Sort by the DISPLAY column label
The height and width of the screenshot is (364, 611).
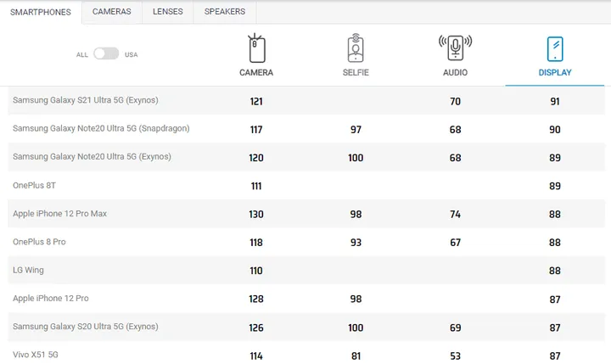555,73
